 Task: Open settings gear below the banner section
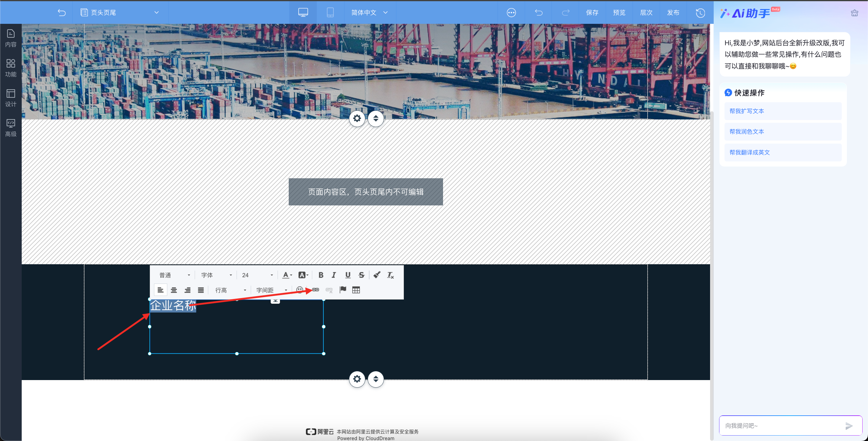tap(357, 118)
